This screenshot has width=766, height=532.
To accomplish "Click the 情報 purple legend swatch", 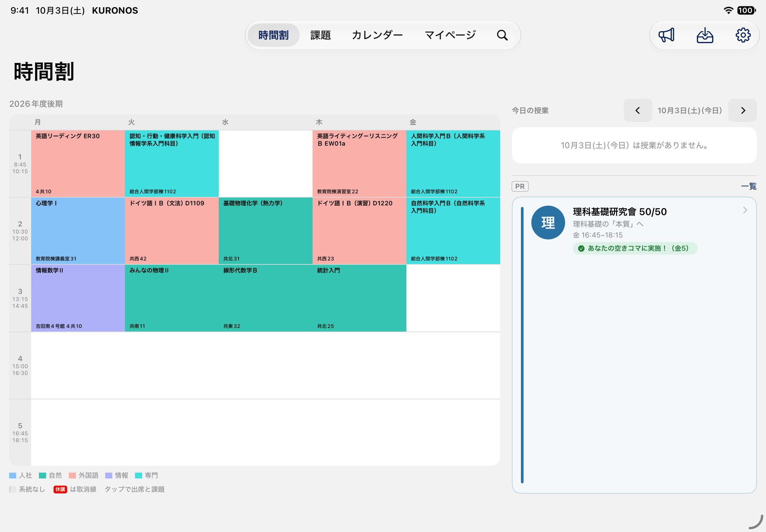I will (109, 475).
